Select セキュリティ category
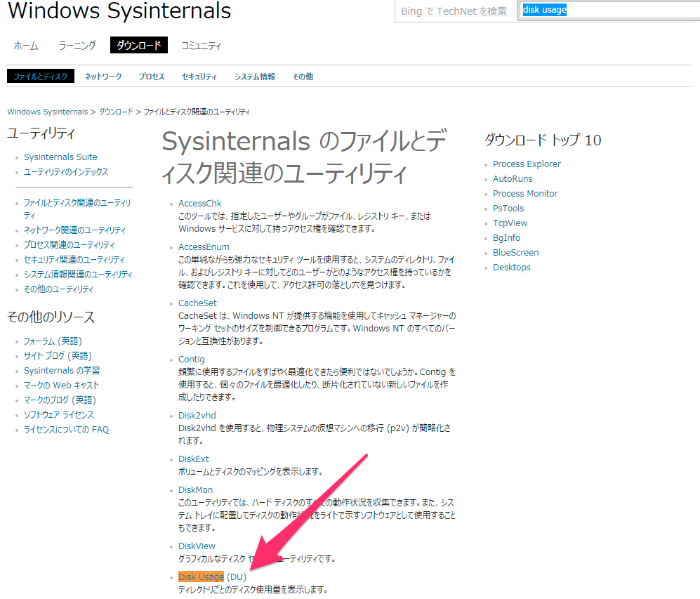 (x=199, y=77)
